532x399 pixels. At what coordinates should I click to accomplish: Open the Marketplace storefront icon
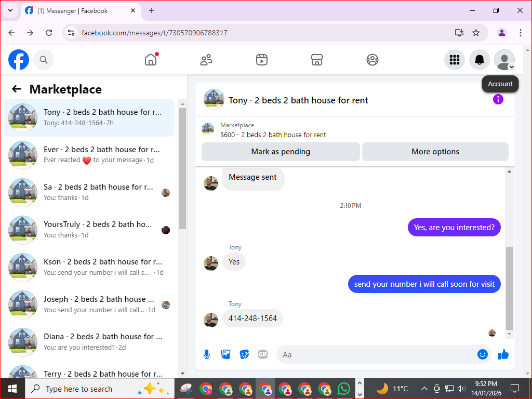coord(317,60)
